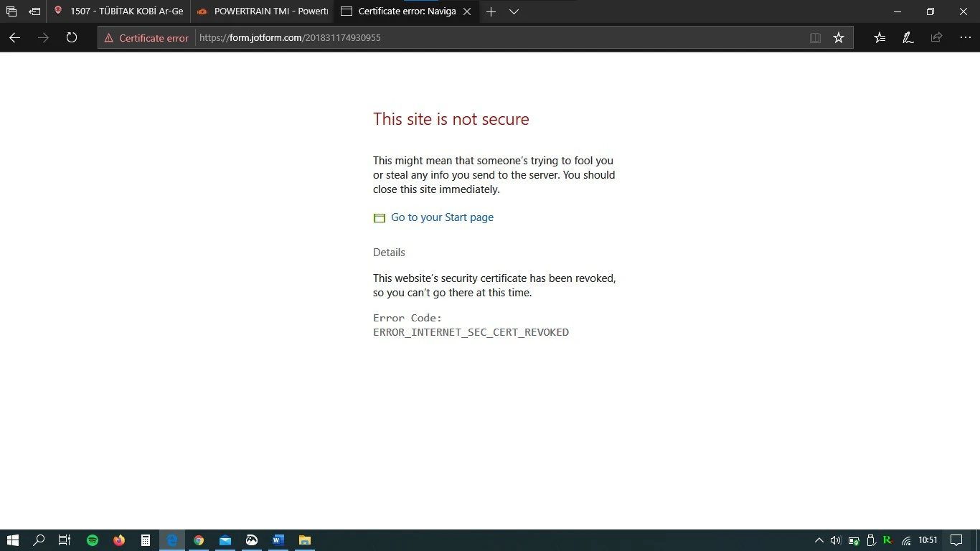Open Microsoft Word from the taskbar
980x551 pixels.
point(278,540)
